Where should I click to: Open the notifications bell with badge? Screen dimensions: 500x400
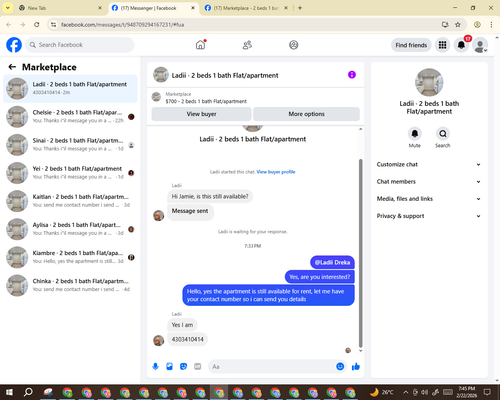point(461,45)
